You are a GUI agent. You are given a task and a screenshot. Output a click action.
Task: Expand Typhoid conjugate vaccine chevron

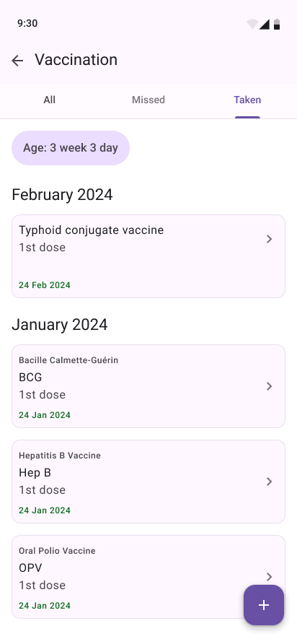click(x=269, y=239)
